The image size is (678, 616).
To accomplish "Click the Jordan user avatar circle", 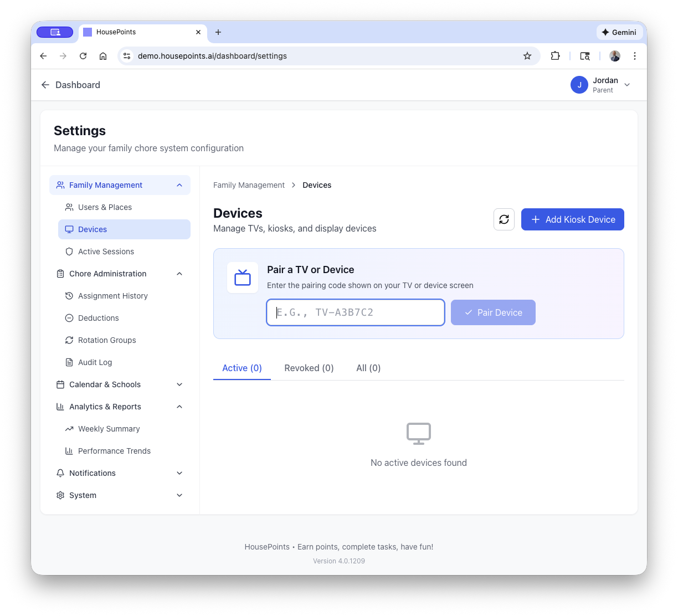I will click(x=579, y=85).
